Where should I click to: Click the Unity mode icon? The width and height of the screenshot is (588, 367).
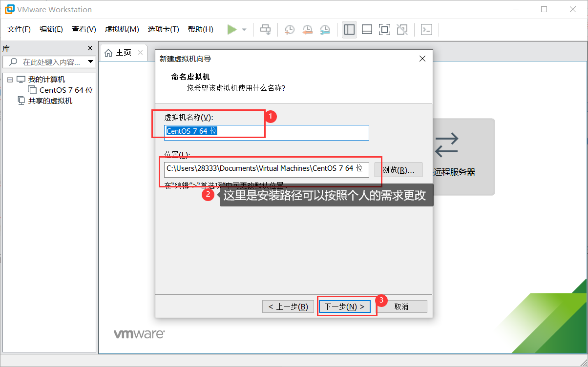point(402,30)
